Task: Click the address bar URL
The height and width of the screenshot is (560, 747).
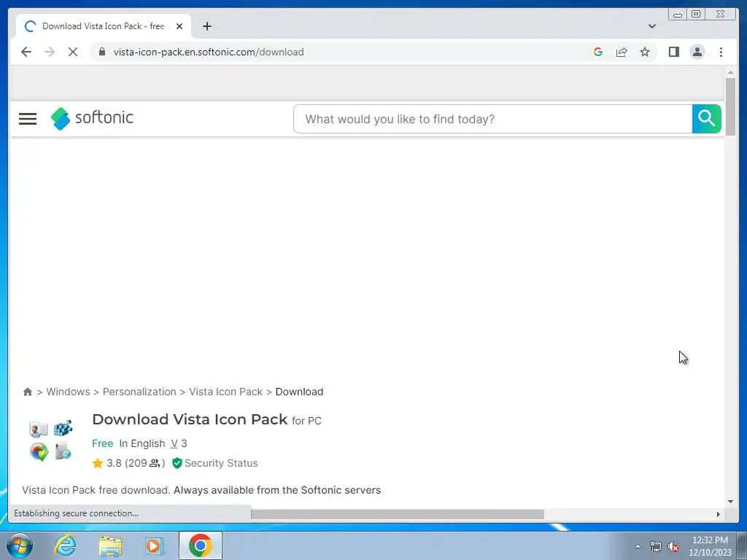Action: [x=209, y=52]
